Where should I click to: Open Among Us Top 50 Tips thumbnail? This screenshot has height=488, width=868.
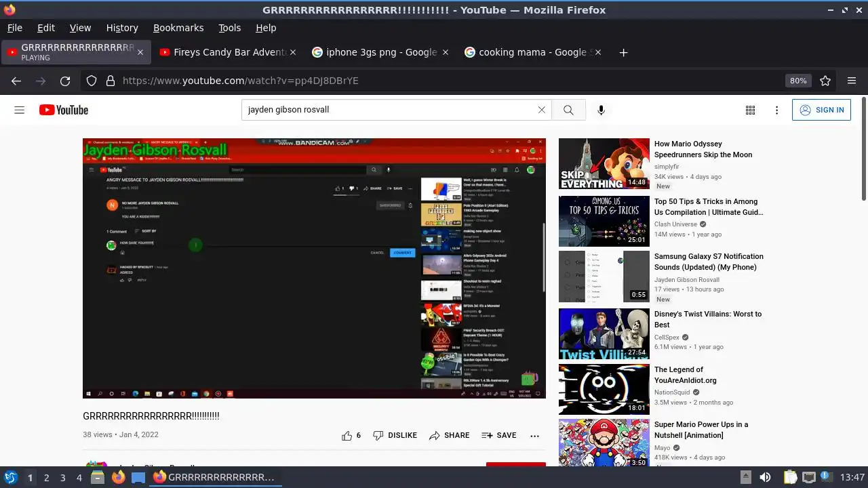(x=604, y=222)
